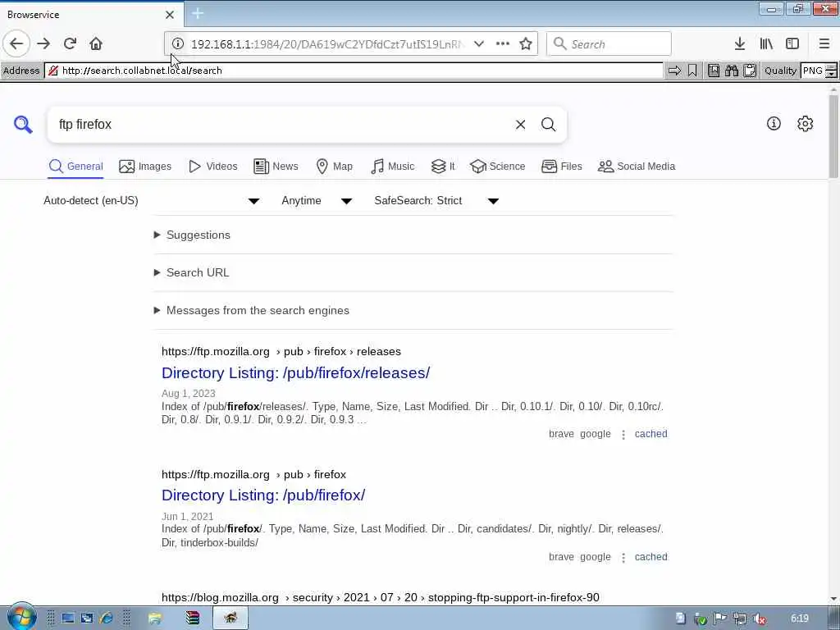This screenshot has height=630, width=840.
Task: Click the Browservice download page icon
Action: pos(714,71)
